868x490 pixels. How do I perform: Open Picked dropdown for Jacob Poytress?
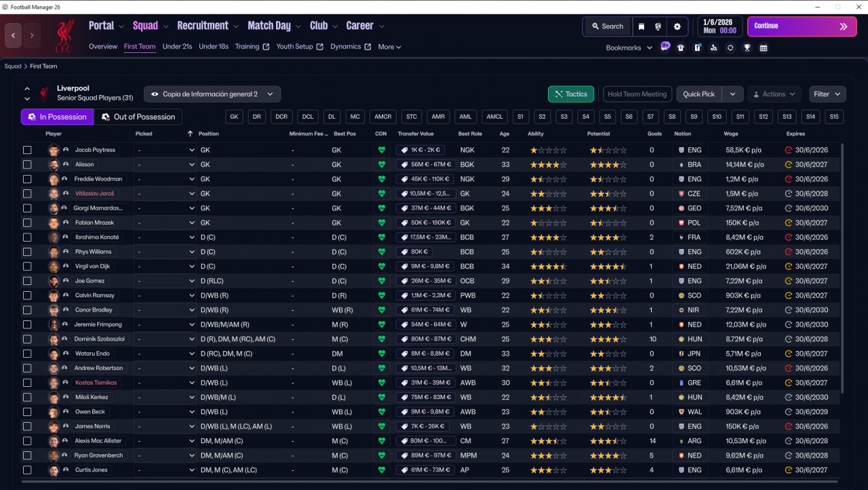[x=165, y=150]
